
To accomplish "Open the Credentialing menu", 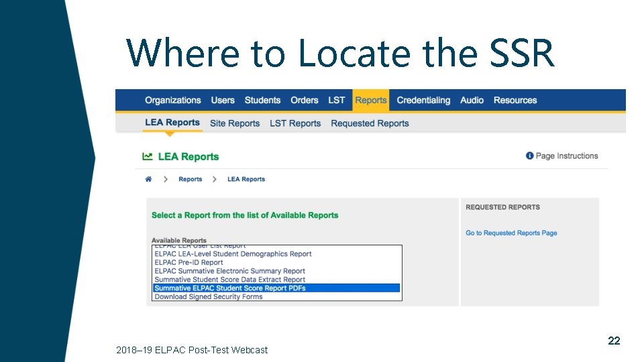I will [423, 100].
